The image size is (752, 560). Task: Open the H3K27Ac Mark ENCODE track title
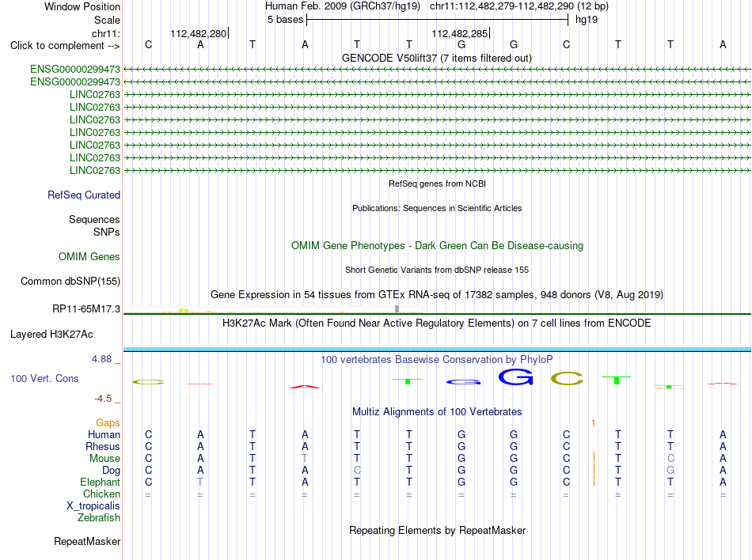(x=437, y=324)
